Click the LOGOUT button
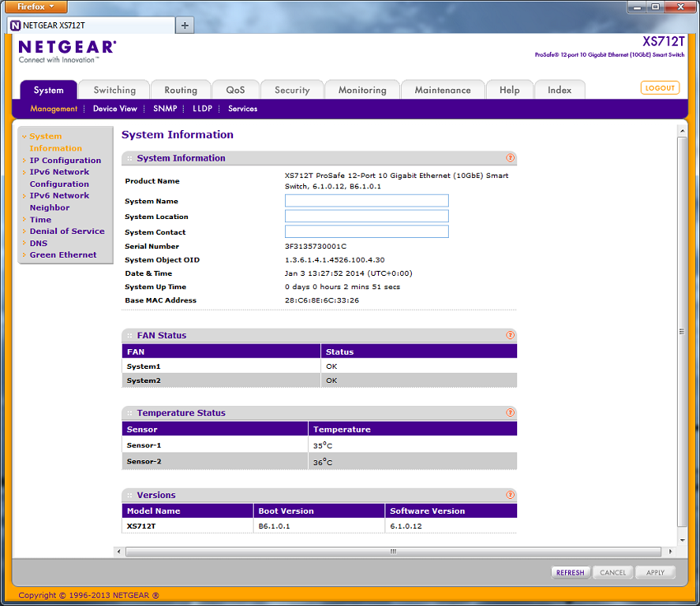Screen dimensions: 700x606 tap(660, 88)
